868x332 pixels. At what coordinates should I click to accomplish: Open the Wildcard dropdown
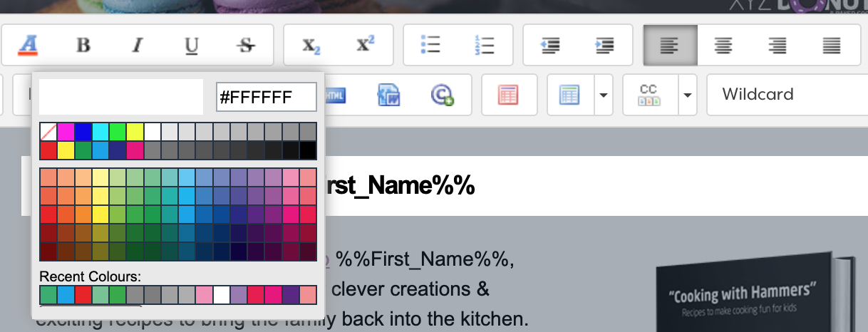(787, 95)
